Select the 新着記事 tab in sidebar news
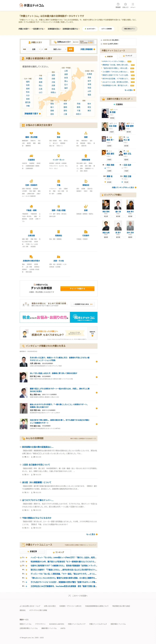This screenshot has height=644, width=156. [109, 56]
